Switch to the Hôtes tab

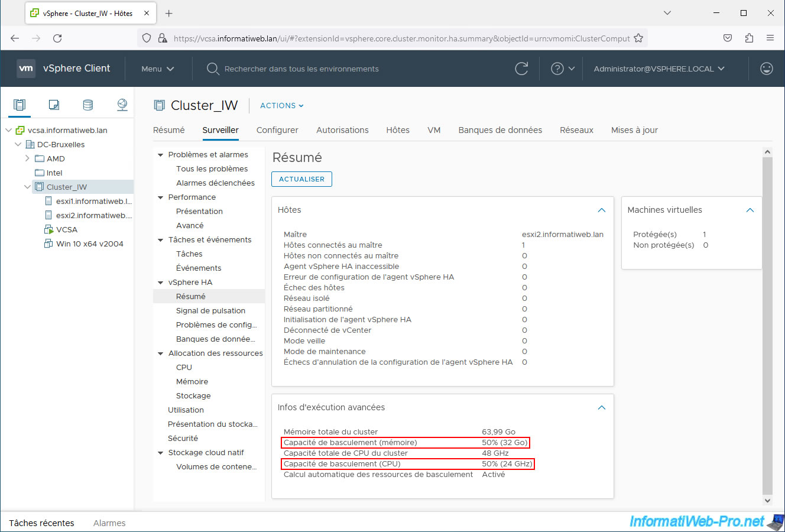pos(398,130)
